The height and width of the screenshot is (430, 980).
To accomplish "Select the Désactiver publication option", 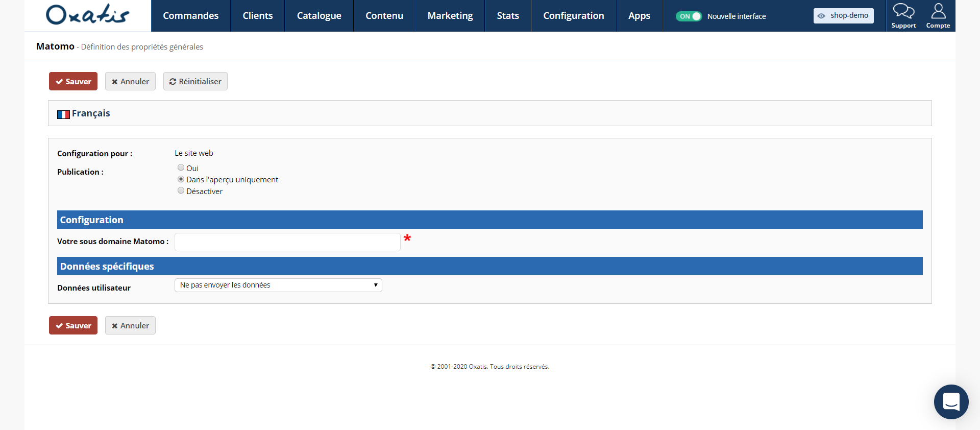I will click(181, 190).
